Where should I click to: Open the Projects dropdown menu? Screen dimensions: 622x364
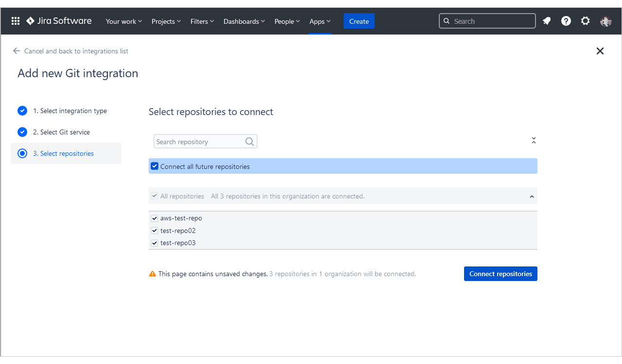(x=166, y=21)
